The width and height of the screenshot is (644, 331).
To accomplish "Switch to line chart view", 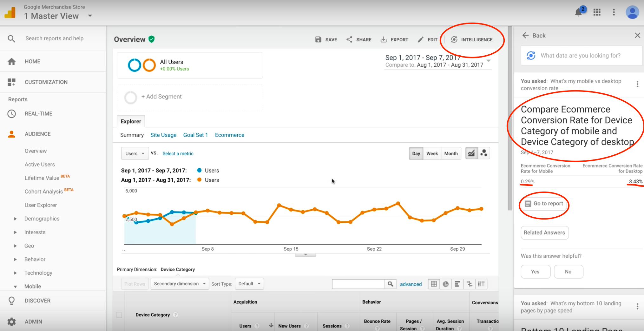I will coord(471,153).
